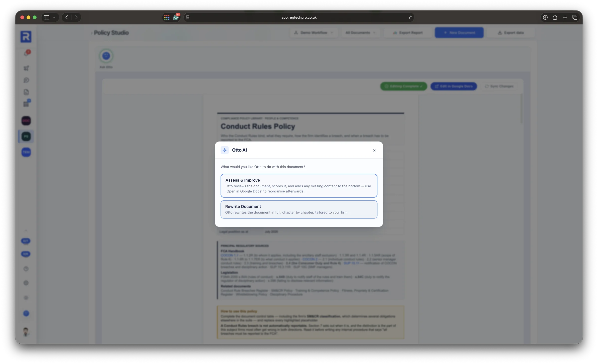The width and height of the screenshot is (598, 364).
Task: Open a new Safari tab
Action: (565, 17)
